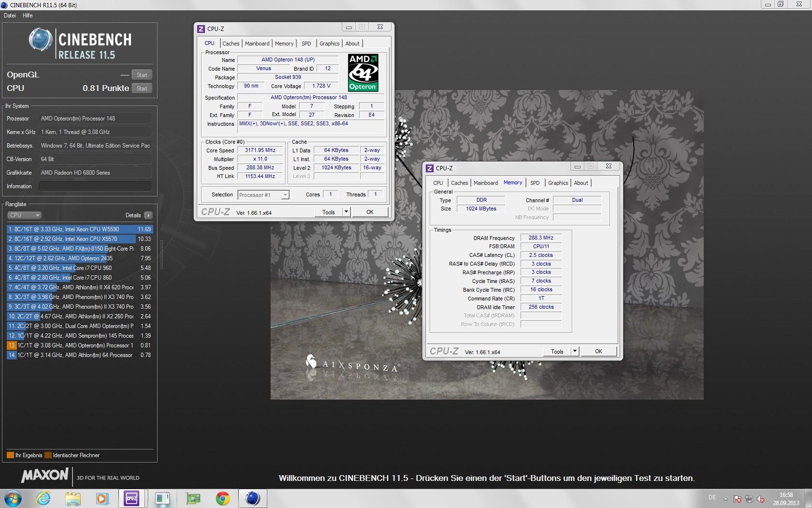
Task: Open the Details arrow in Rangliste
Action: click(148, 215)
